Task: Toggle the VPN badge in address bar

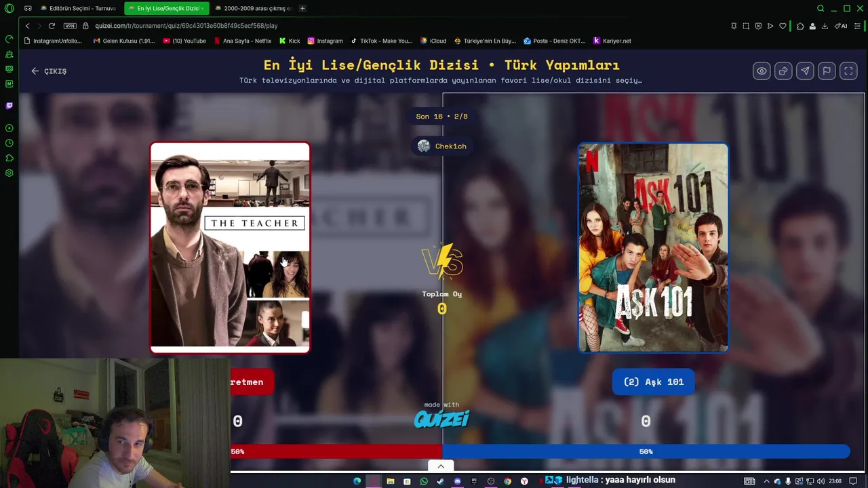Action: point(70,26)
